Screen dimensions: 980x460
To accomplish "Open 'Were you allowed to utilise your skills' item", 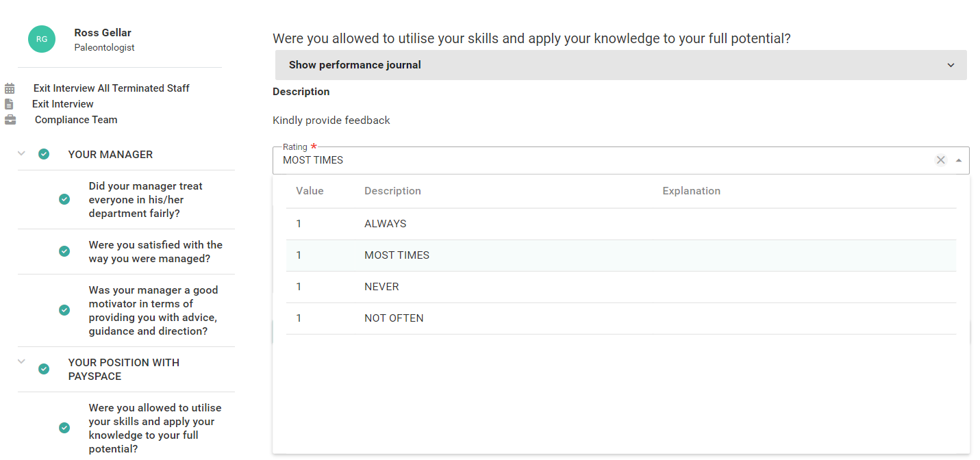I will coord(155,428).
